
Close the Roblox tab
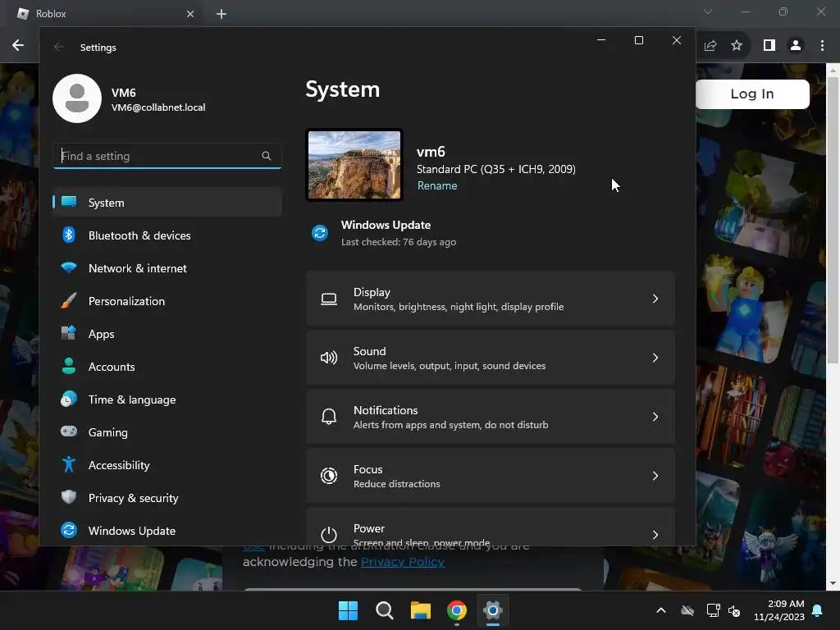[190, 14]
